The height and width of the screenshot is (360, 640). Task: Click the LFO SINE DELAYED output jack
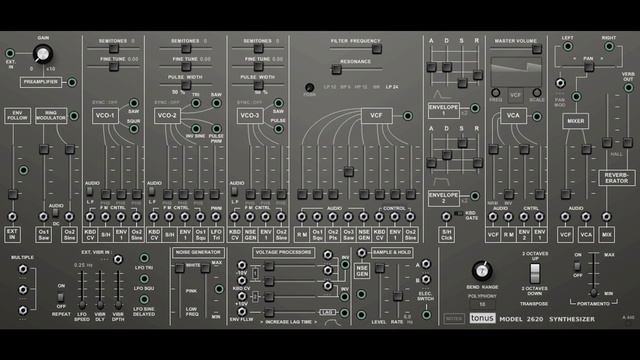point(144,299)
